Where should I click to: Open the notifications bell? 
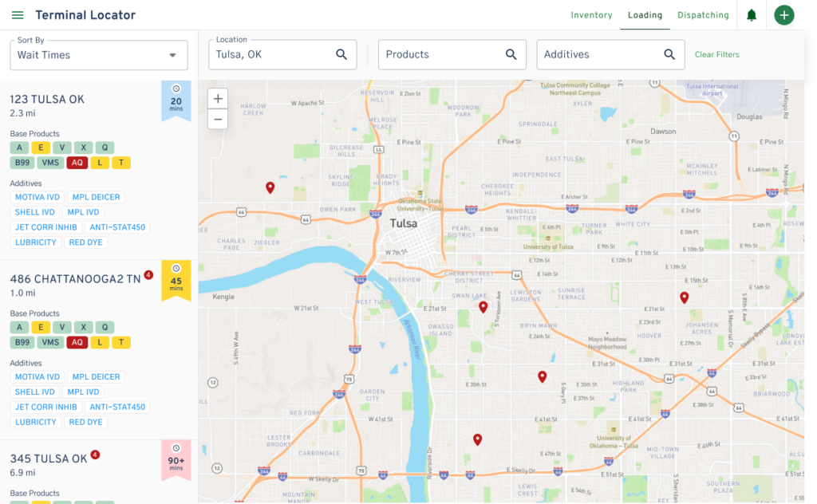click(x=752, y=15)
